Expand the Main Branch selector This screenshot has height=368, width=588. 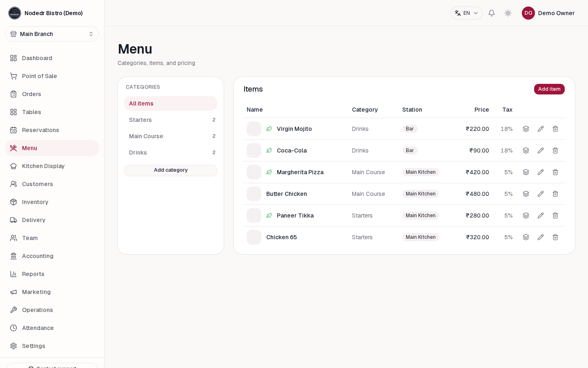(52, 34)
